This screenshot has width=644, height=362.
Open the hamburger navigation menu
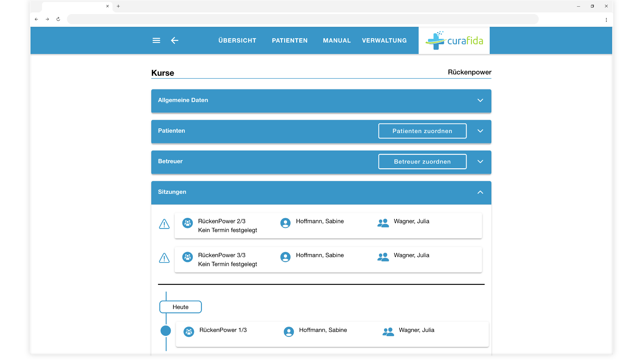click(156, 41)
